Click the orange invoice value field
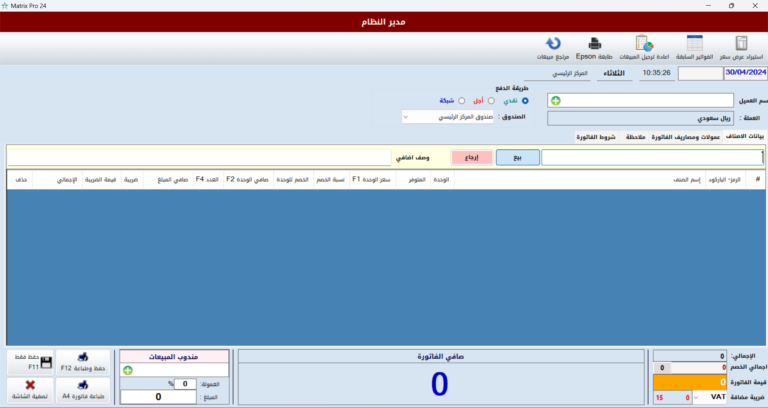This screenshot has width=768, height=408. [688, 382]
